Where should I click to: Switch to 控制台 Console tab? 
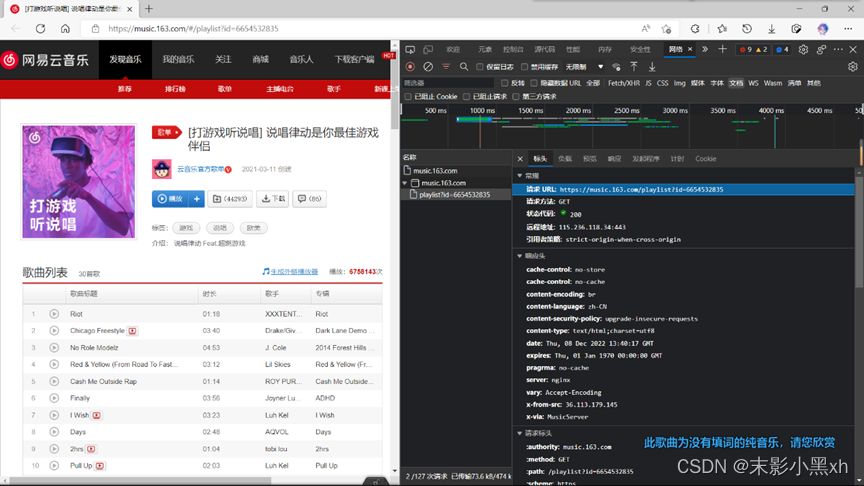513,50
